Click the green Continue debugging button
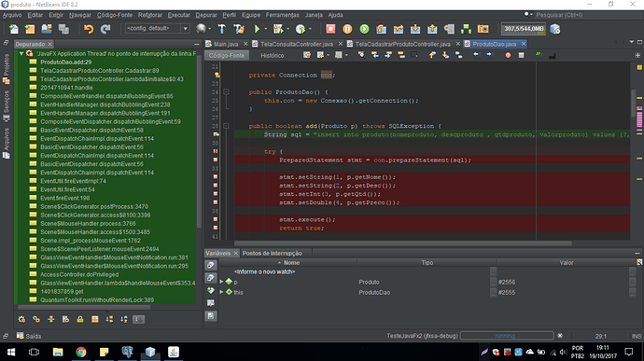Image resolution: width=644 pixels, height=361 pixels. pyautogui.click(x=364, y=29)
